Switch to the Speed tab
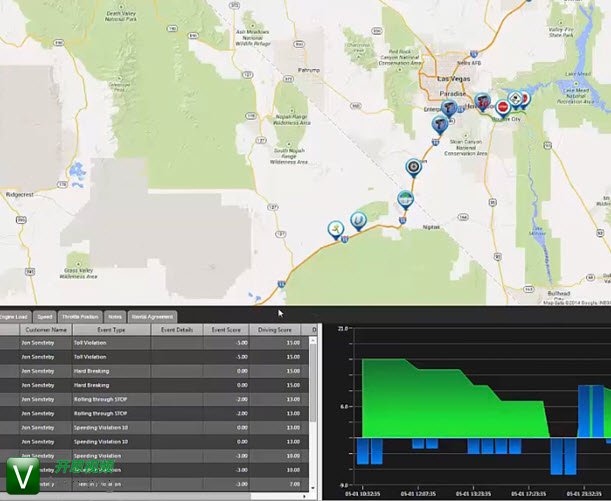Image resolution: width=611 pixels, height=501 pixels. [45, 317]
